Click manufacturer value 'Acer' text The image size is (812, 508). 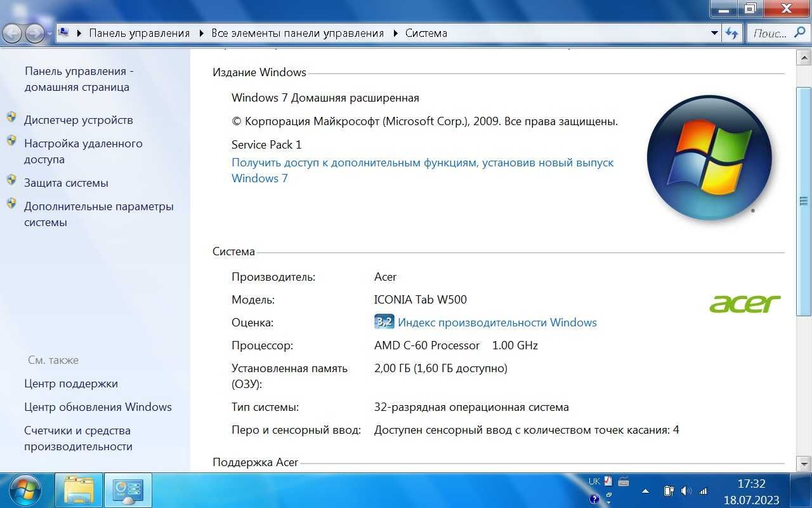(x=386, y=276)
